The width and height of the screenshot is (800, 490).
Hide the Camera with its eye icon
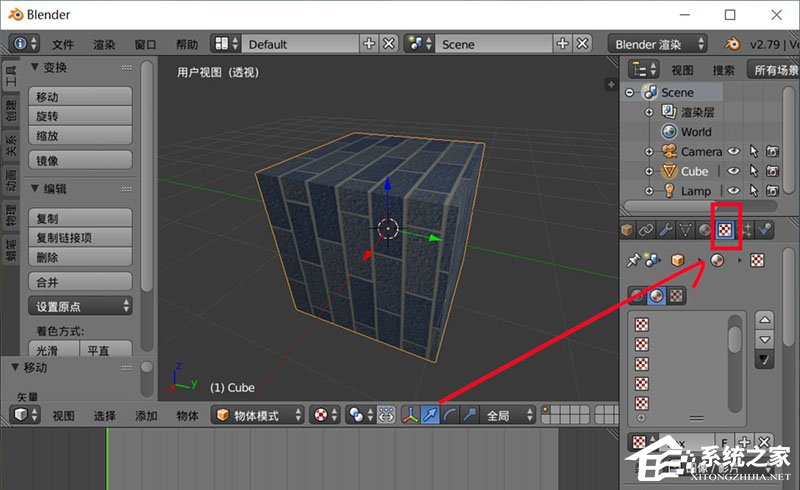click(x=734, y=152)
